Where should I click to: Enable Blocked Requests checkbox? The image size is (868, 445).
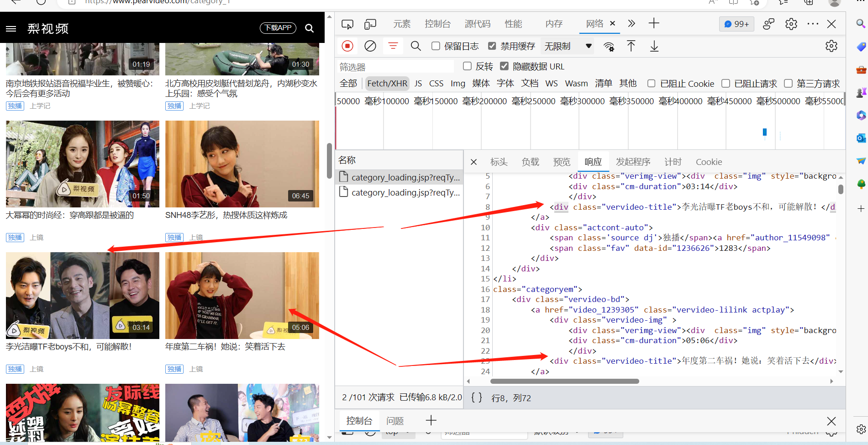click(x=726, y=83)
